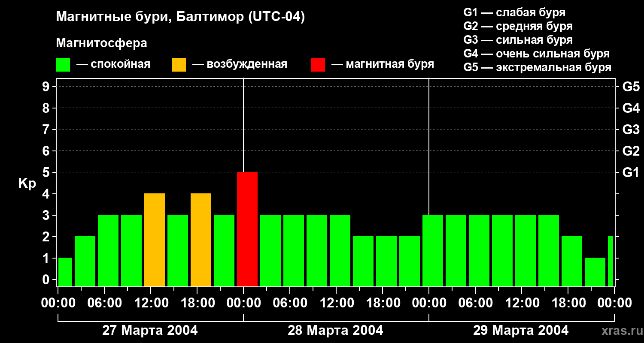Click the orange "возбужденная" legend swatch

tap(179, 65)
